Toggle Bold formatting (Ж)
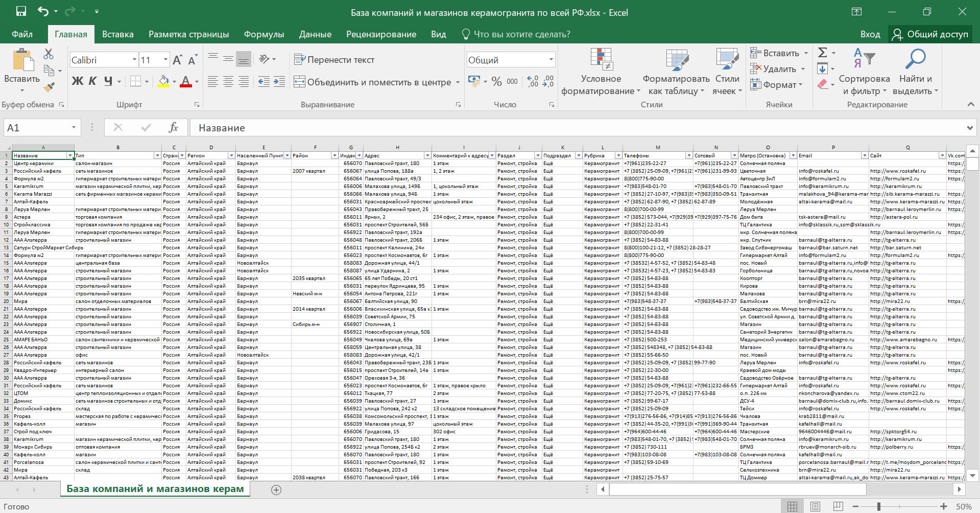980x513 pixels. click(77, 81)
